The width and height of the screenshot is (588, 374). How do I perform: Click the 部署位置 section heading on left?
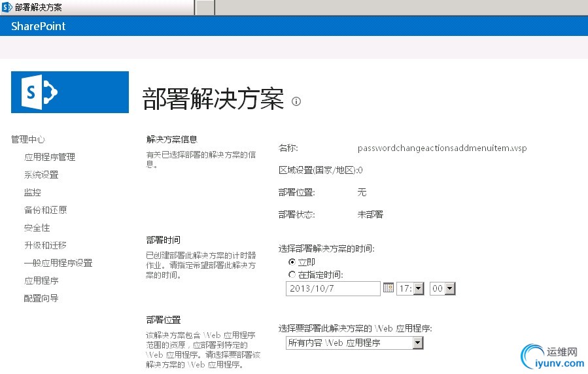pos(163,320)
